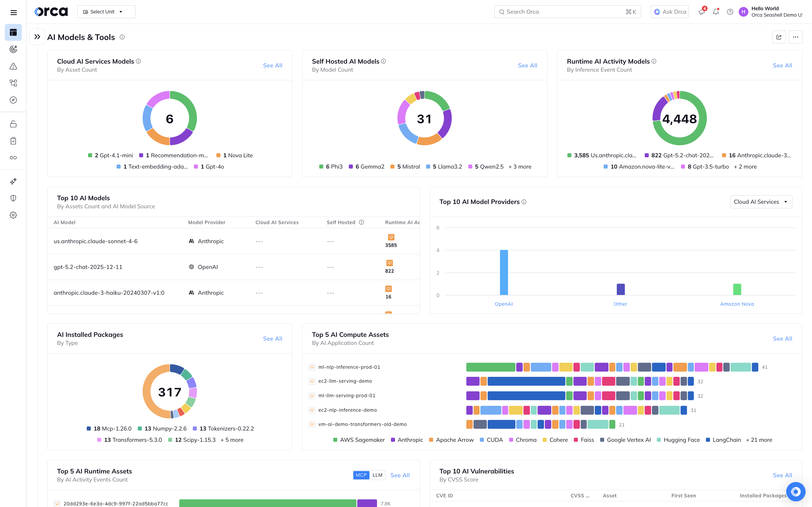Viewport: 812px width, 507px height.
Task: Open the Select Unit dropdown
Action: click(x=106, y=11)
